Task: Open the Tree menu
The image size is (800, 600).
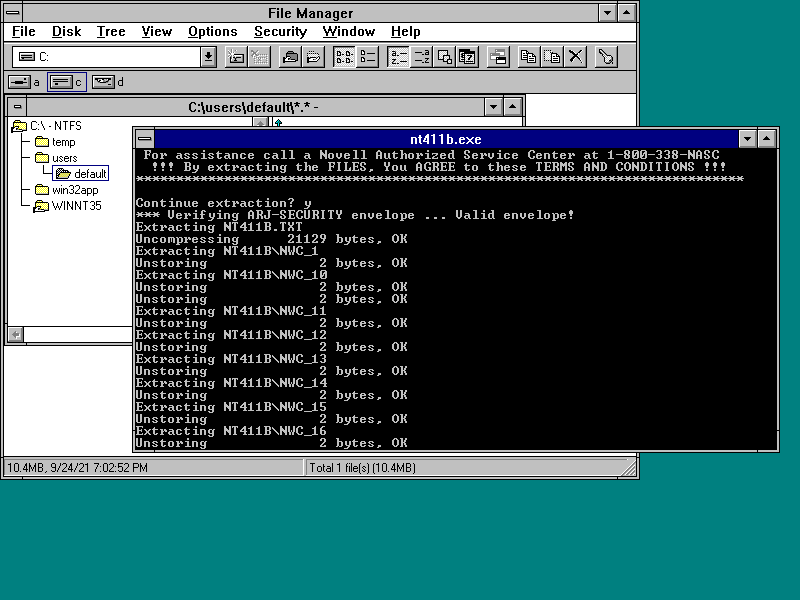Action: pos(111,32)
